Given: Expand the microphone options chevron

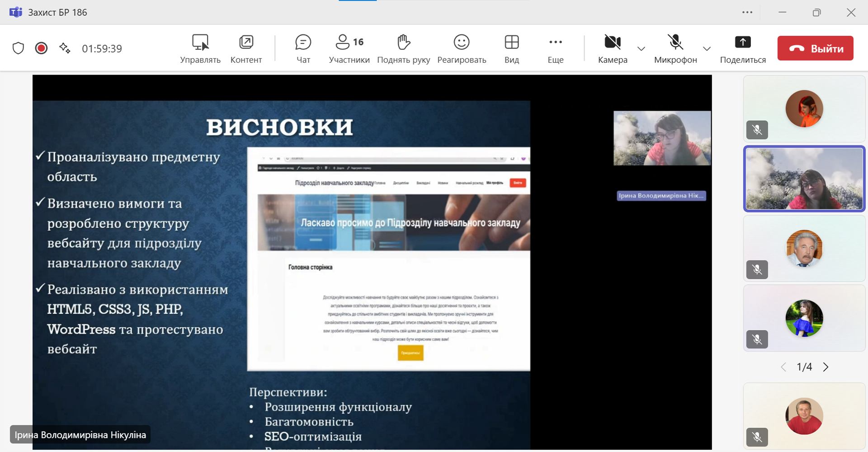Looking at the screenshot, I should click(x=707, y=48).
